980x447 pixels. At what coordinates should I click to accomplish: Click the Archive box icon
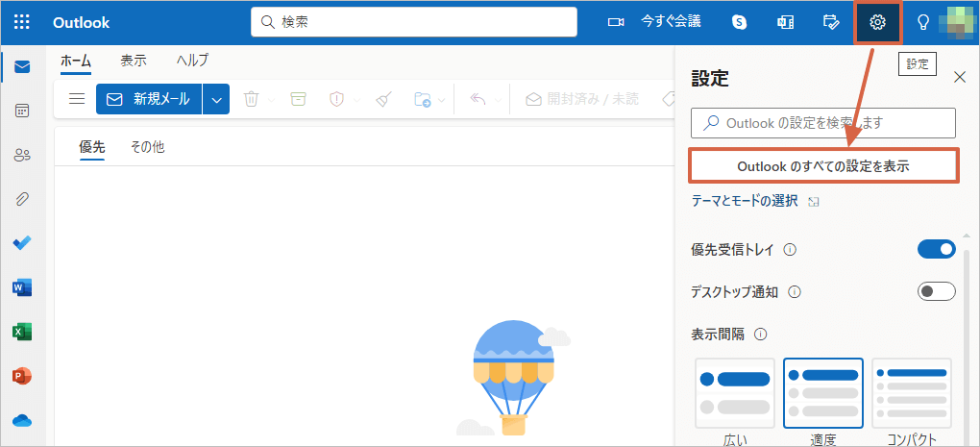coord(299,99)
